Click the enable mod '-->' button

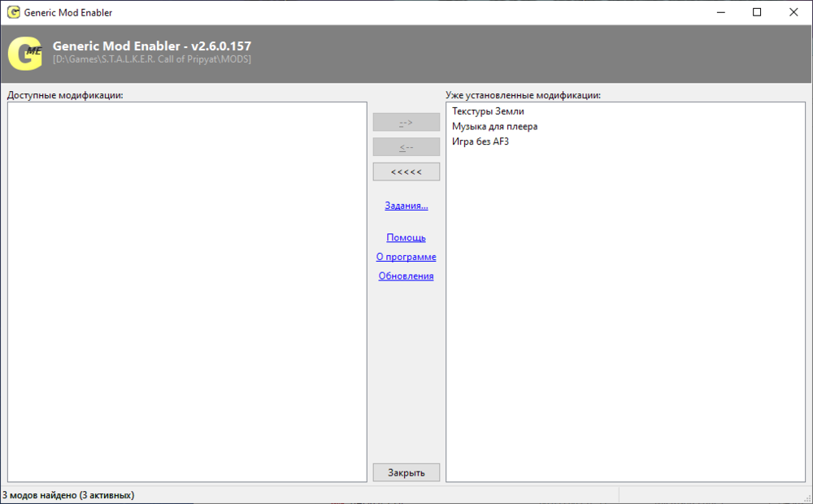pos(406,123)
